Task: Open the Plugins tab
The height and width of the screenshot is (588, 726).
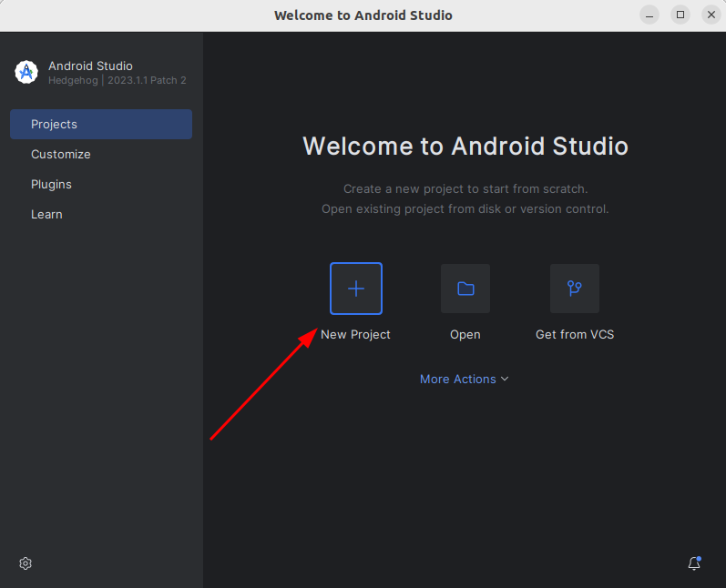Action: [x=101, y=184]
